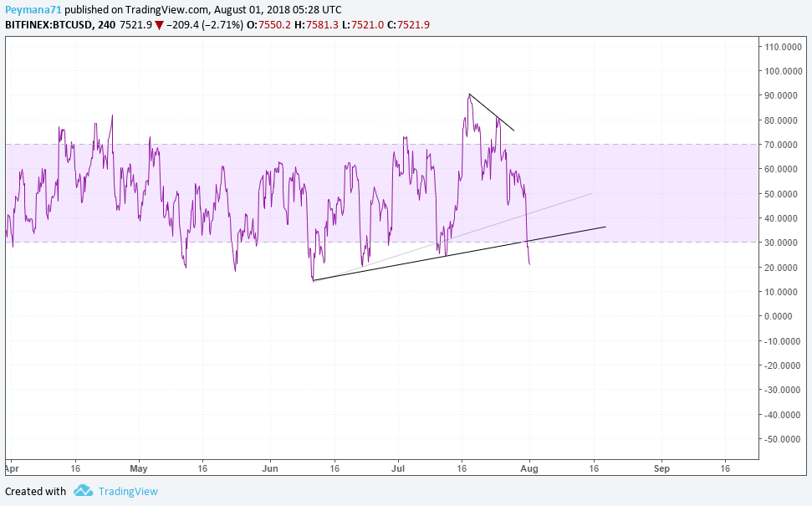The image size is (812, 506).
Task: Click the Aug date label
Action: (x=529, y=468)
